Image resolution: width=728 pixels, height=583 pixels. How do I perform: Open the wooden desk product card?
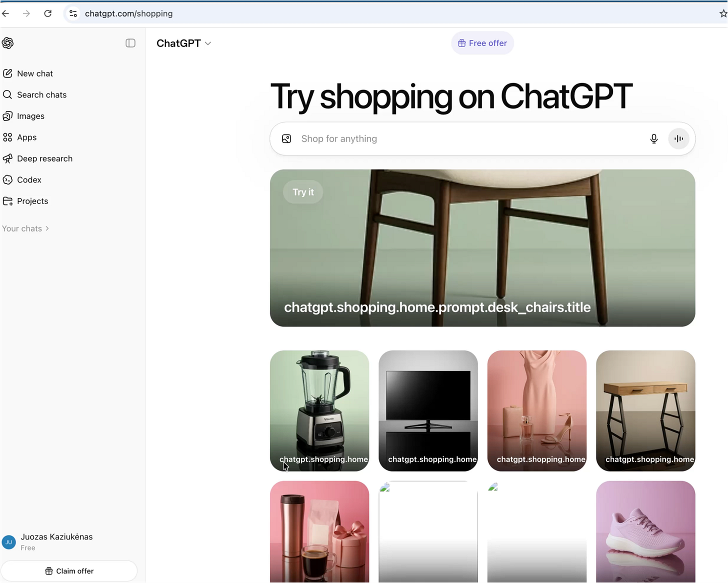tap(645, 410)
